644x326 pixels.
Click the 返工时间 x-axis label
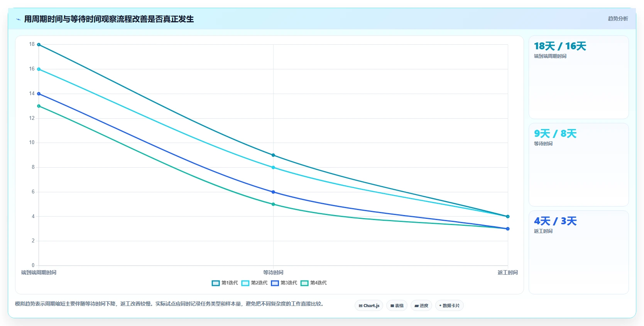pos(508,272)
